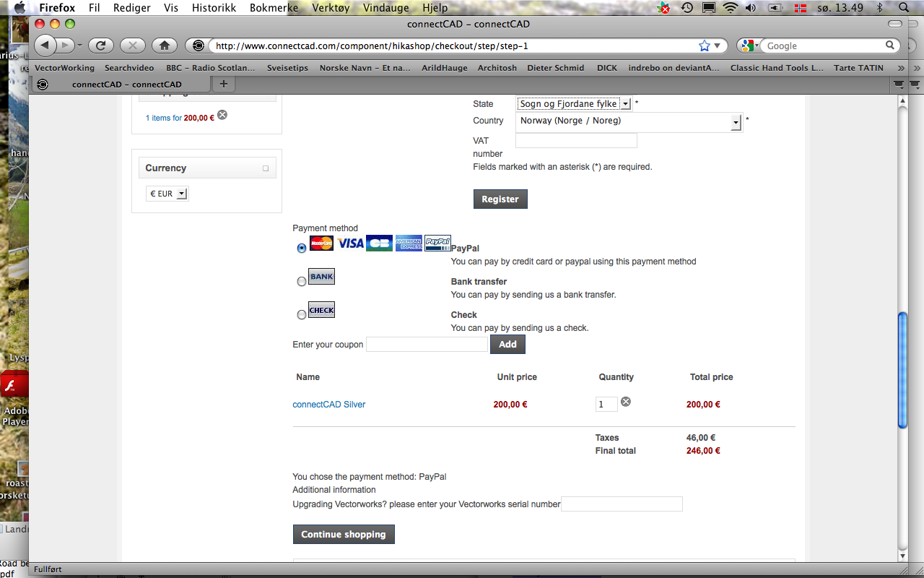Click the MasterCard payment logo
924x578 pixels.
click(x=321, y=243)
